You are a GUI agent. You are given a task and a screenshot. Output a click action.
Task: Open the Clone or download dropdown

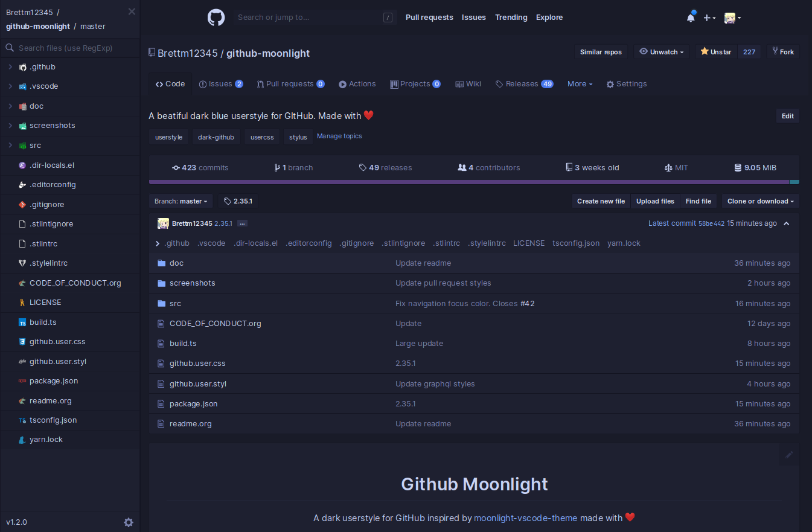tap(760, 201)
